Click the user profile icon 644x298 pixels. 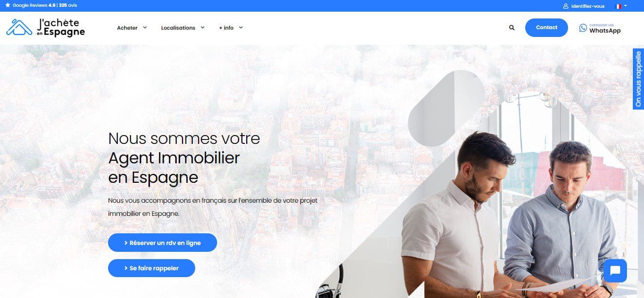click(566, 6)
